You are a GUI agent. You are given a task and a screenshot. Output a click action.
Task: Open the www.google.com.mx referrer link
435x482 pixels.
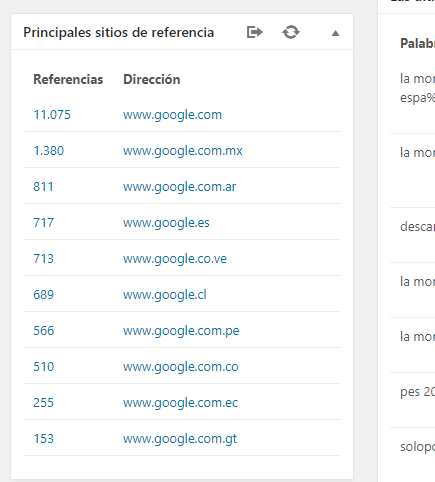click(183, 151)
